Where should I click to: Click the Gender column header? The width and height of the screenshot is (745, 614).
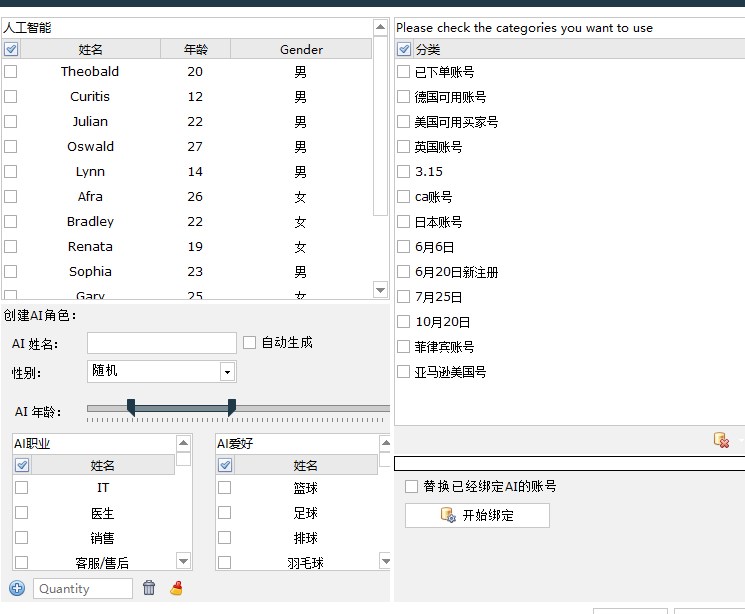pyautogui.click(x=301, y=49)
